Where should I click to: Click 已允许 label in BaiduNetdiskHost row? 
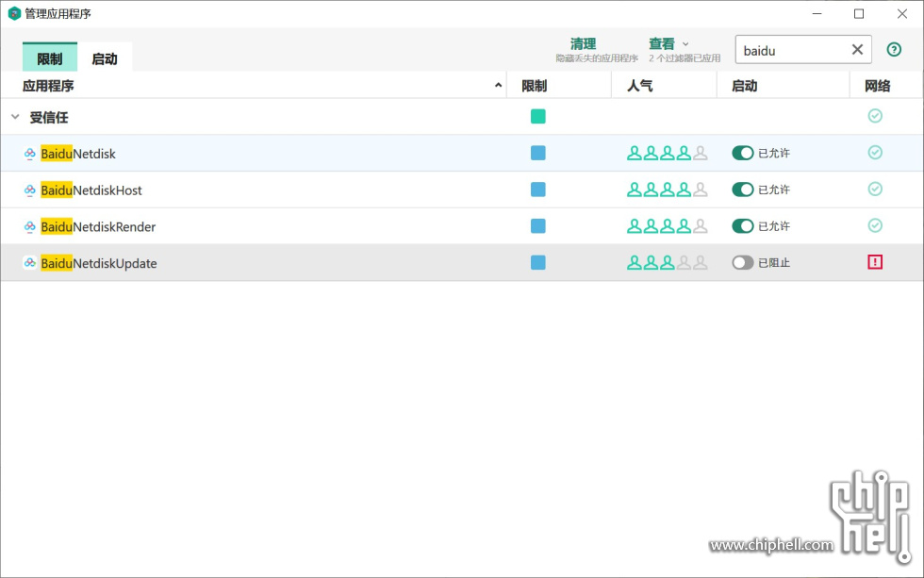coord(774,190)
